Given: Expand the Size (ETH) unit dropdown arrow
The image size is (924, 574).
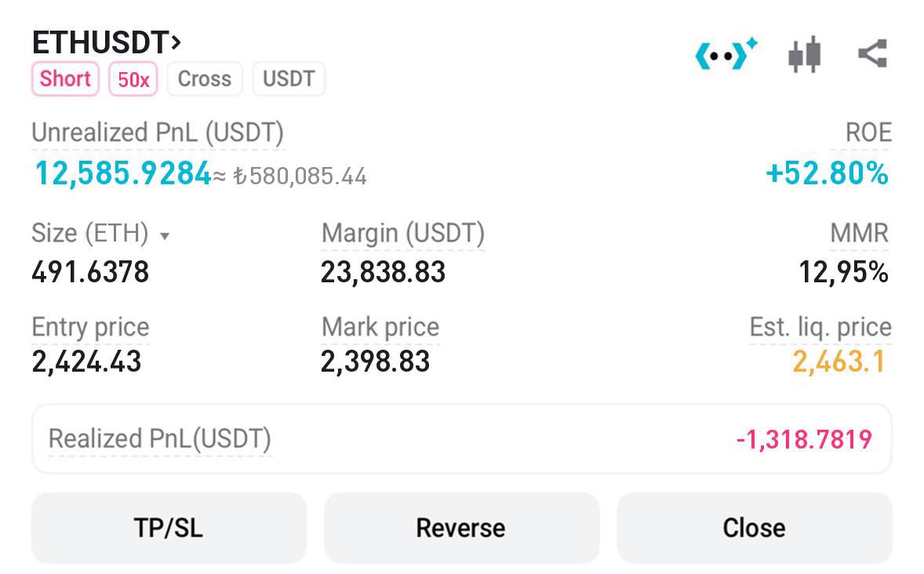Looking at the screenshot, I should tap(165, 236).
